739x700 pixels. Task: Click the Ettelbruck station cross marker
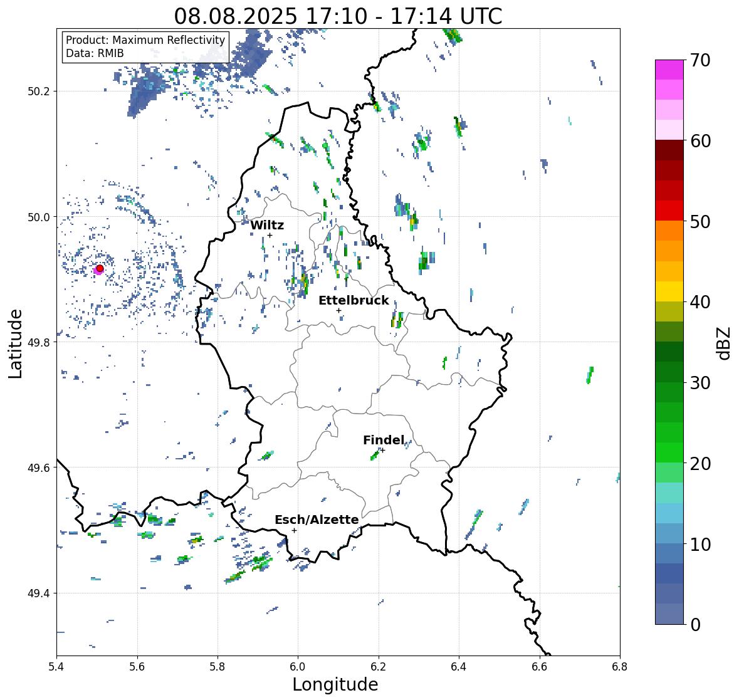(x=338, y=310)
